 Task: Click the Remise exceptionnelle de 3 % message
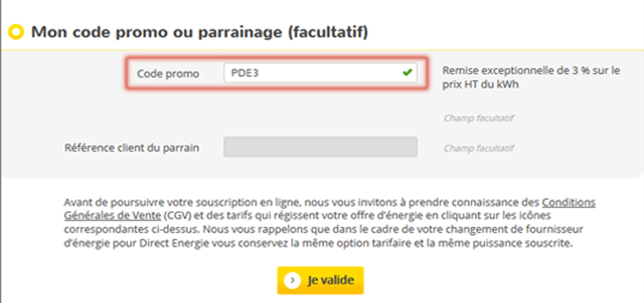point(531,70)
